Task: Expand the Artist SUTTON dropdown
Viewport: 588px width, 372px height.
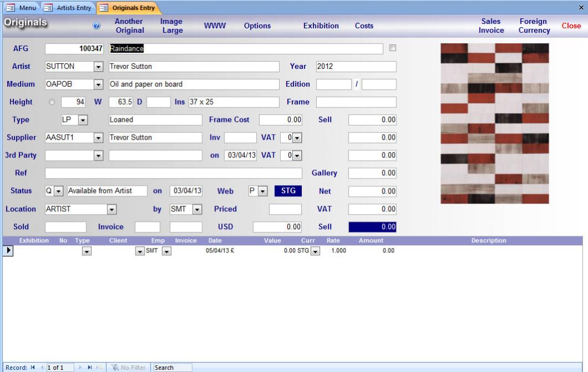Action: click(x=99, y=67)
